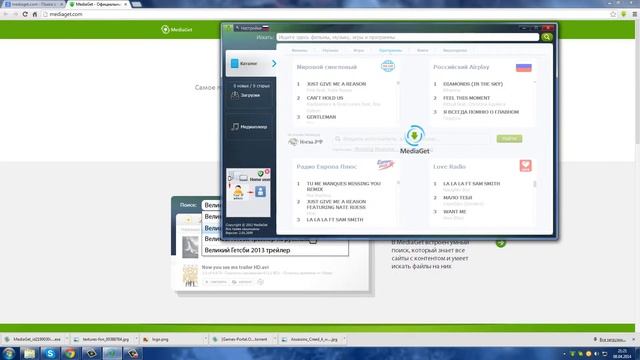Open the Chrome menu icon
This screenshot has height=360, width=640.
click(635, 14)
